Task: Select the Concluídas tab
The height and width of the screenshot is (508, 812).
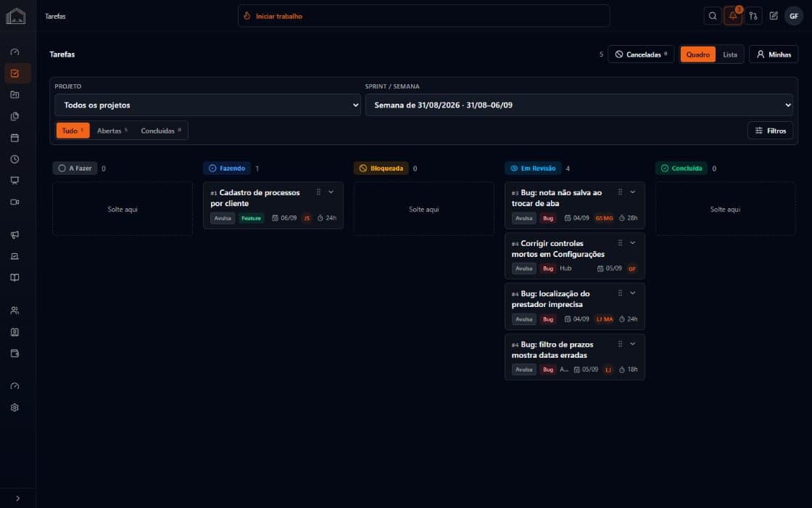Action: point(161,131)
